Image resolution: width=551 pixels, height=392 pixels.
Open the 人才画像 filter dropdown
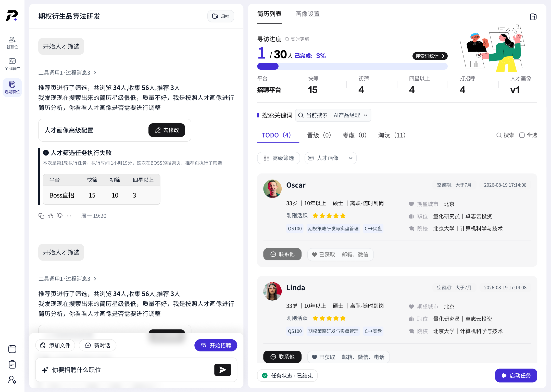[x=330, y=158]
